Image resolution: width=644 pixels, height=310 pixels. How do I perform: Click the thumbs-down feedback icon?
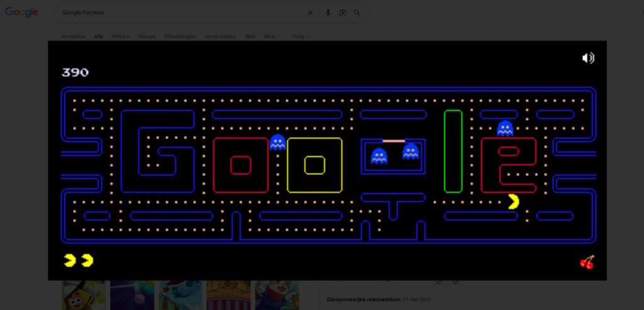[457, 282]
